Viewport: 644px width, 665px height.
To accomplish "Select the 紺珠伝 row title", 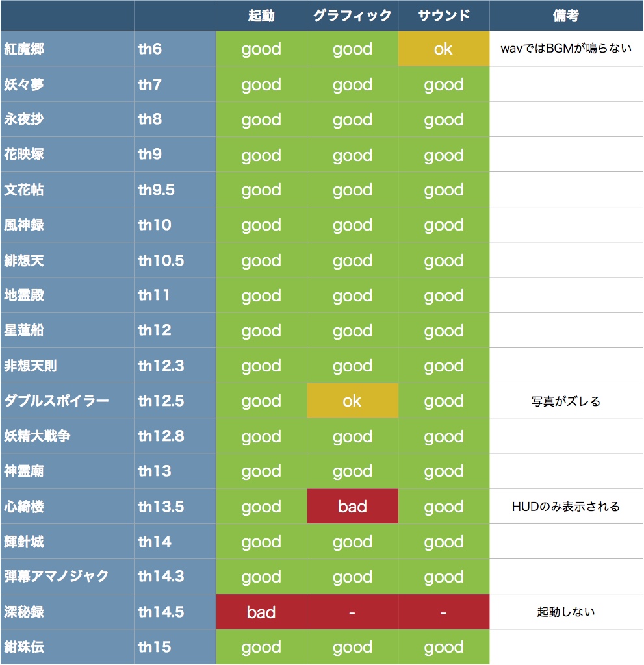I will (67, 647).
